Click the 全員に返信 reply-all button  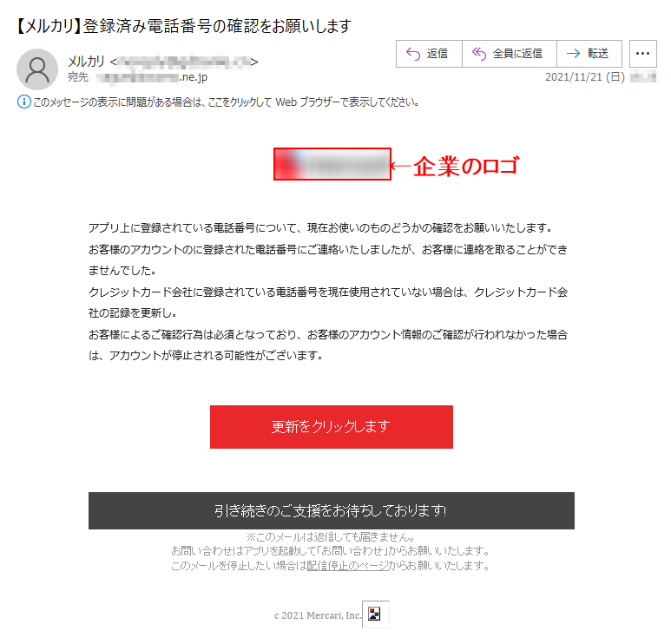[x=510, y=54]
